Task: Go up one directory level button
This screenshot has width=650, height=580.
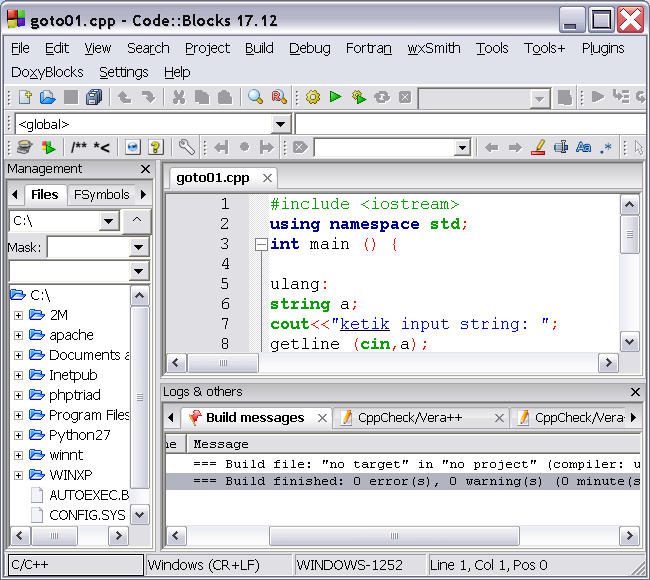Action: [x=137, y=220]
